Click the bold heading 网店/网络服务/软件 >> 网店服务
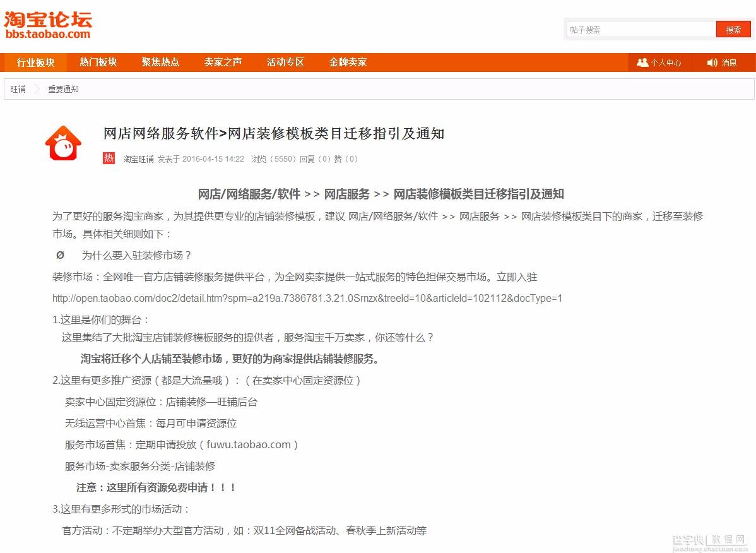This screenshot has width=756, height=553. (283, 194)
